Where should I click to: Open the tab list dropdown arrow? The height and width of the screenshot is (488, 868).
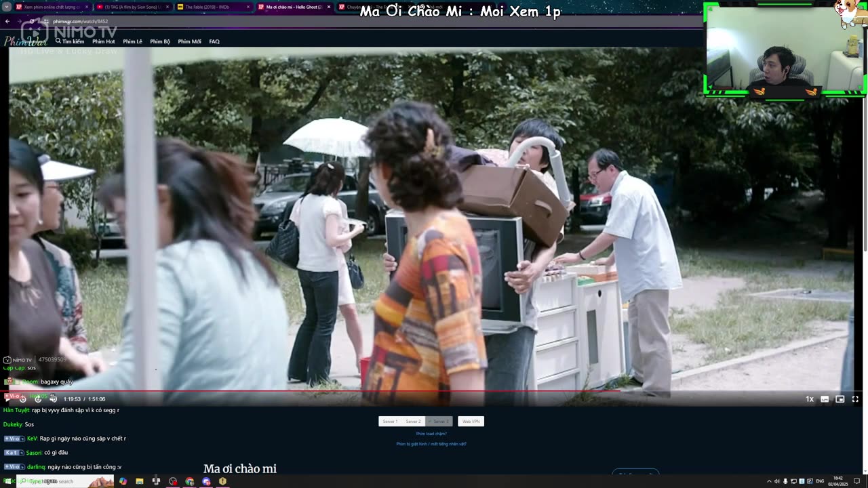click(x=6, y=7)
